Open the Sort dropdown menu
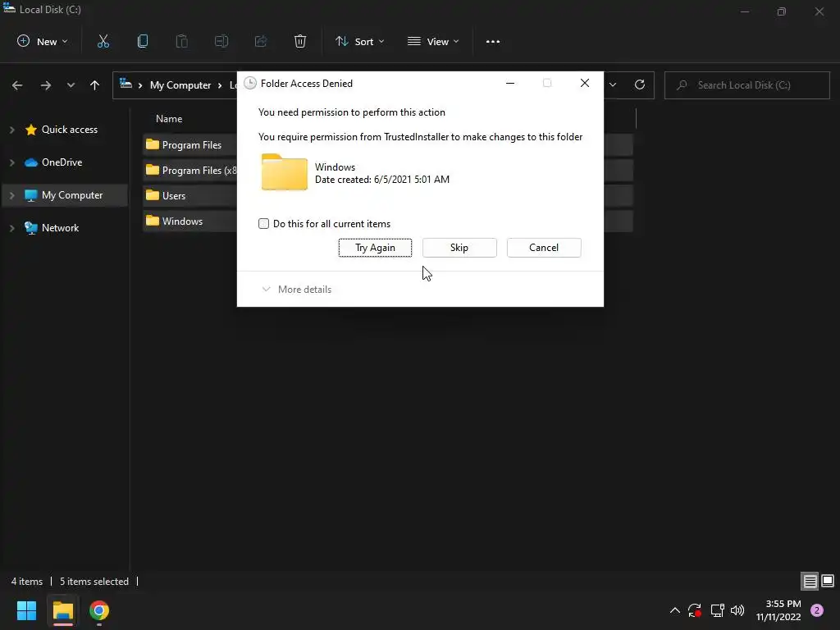This screenshot has width=840, height=630. (x=359, y=41)
